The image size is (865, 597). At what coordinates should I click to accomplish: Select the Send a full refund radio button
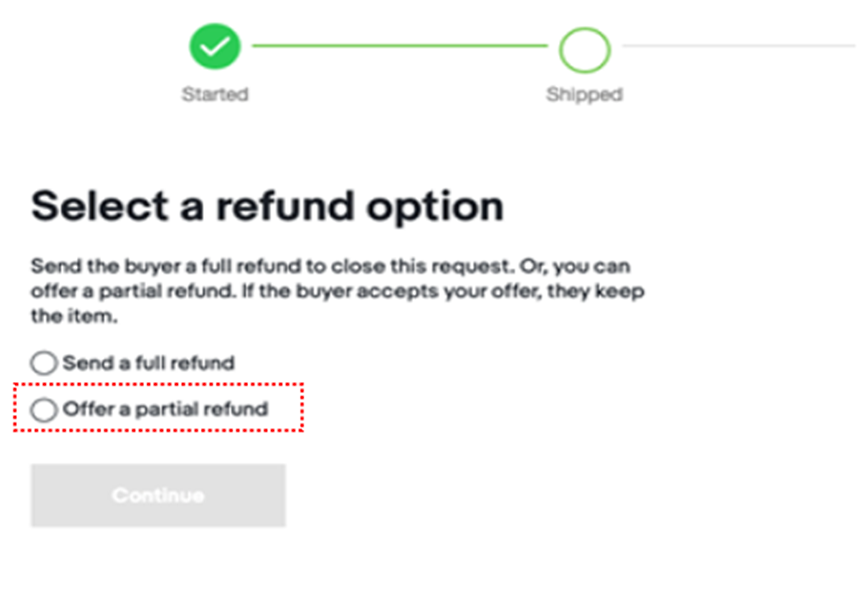[x=44, y=363]
